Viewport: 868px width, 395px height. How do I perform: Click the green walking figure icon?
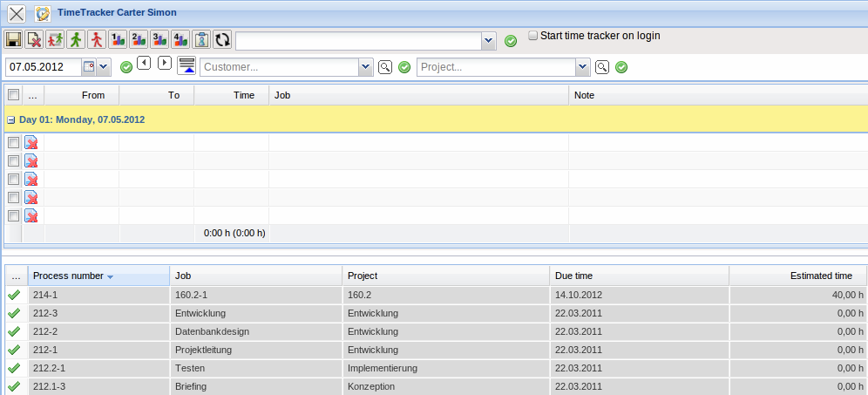(76, 39)
